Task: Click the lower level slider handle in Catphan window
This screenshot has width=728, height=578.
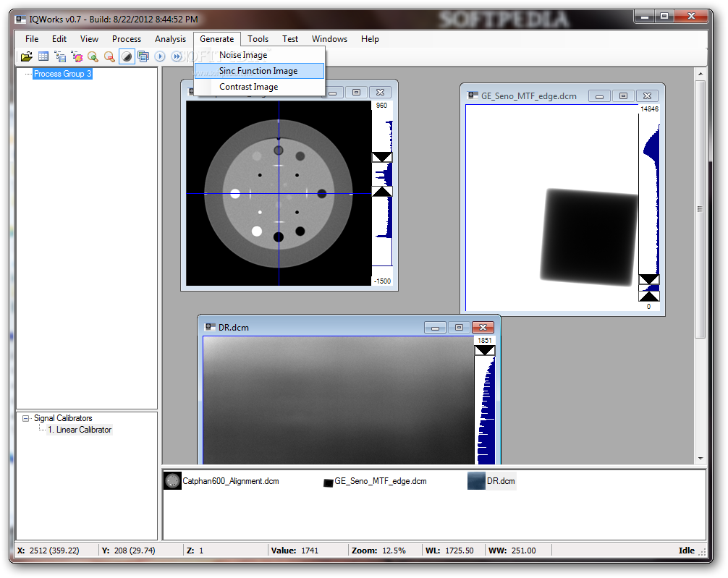Action: 382,192
